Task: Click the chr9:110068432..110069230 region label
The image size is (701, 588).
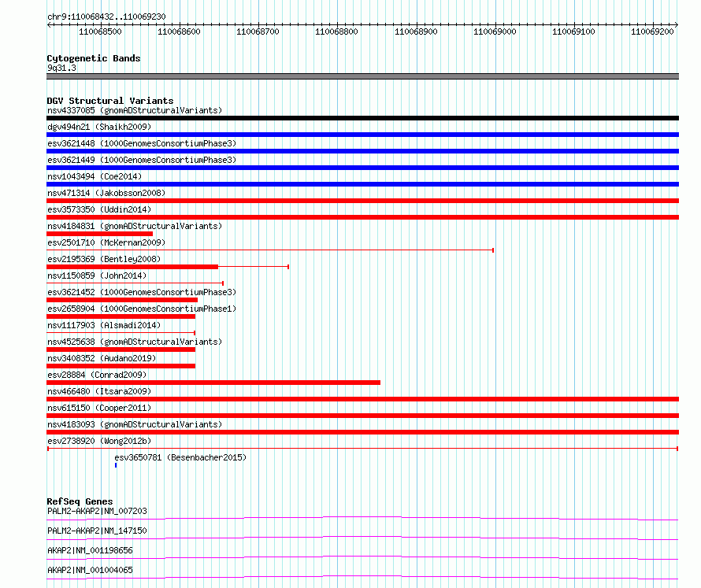Action: point(106,17)
